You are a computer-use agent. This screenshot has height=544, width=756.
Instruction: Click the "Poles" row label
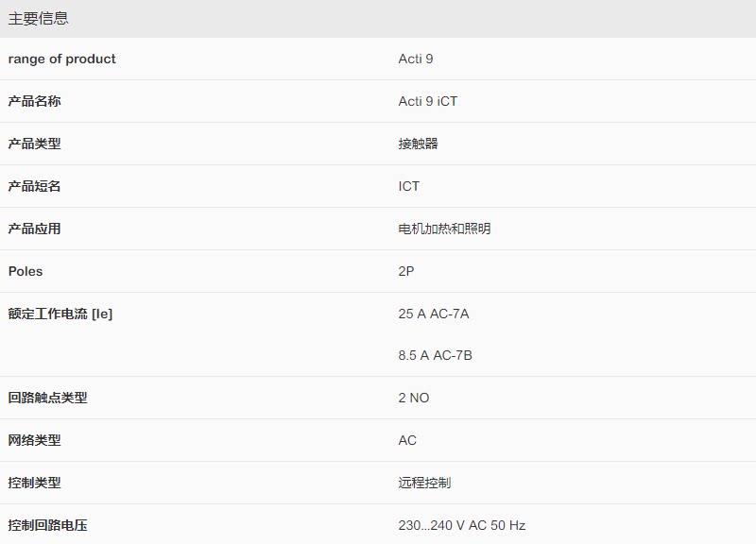pos(26,271)
